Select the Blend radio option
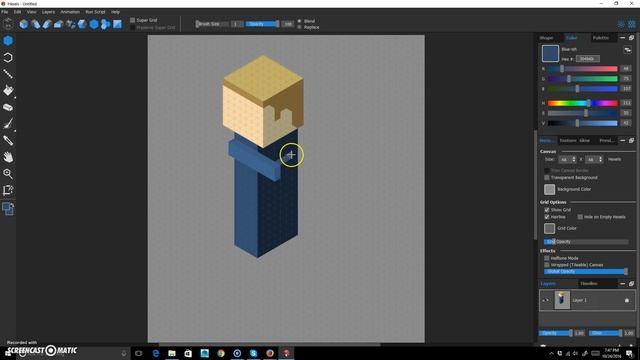Viewport: 640px width, 360px height. tap(299, 21)
